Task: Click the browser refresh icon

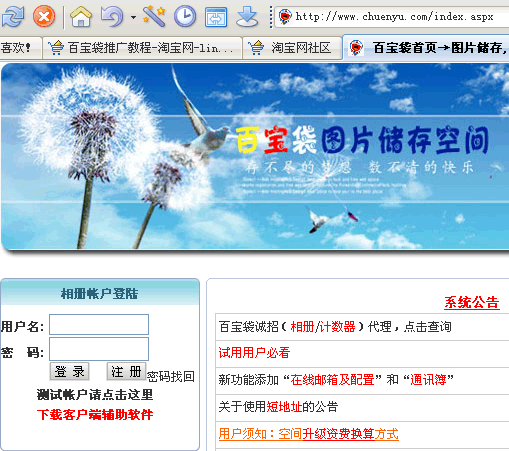Action: [13, 16]
